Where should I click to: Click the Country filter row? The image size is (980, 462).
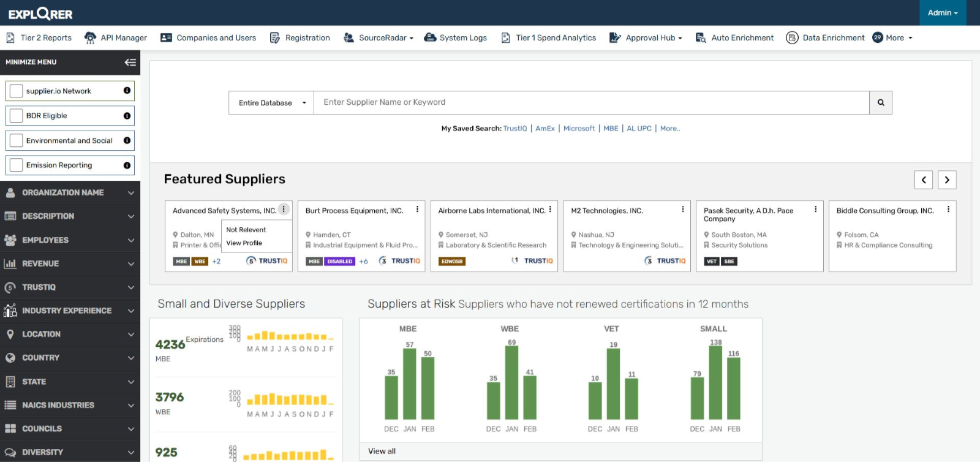coord(70,358)
